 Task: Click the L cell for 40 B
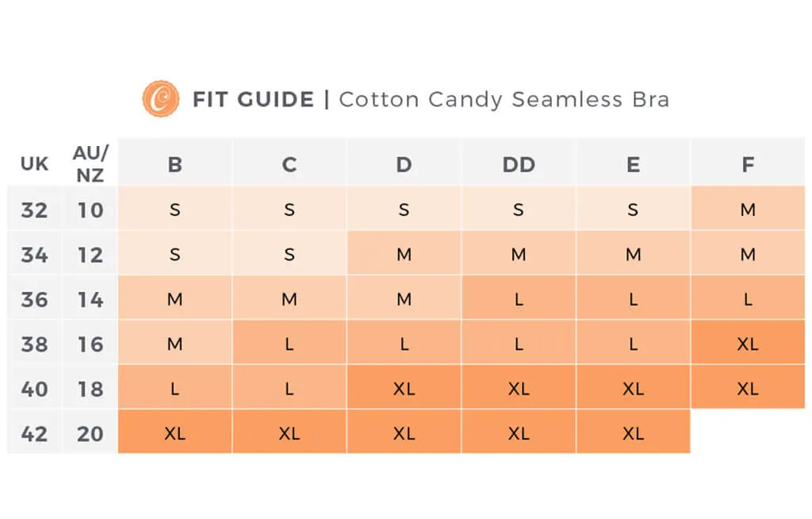coord(175,388)
